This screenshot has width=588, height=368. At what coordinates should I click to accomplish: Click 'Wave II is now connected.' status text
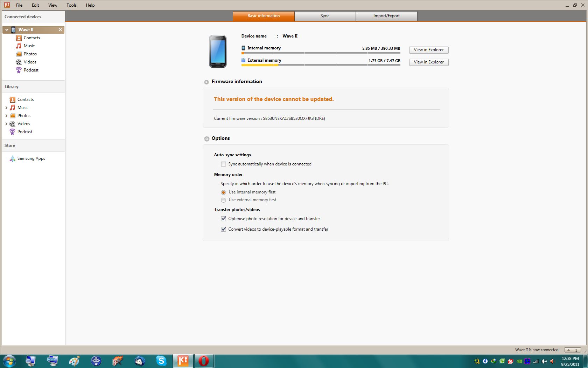537,350
